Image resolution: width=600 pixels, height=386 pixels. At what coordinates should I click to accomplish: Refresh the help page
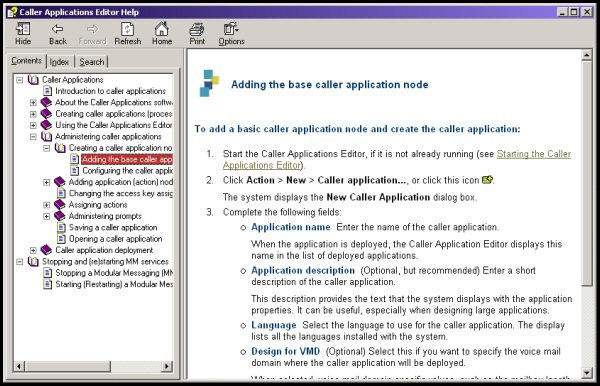(127, 34)
